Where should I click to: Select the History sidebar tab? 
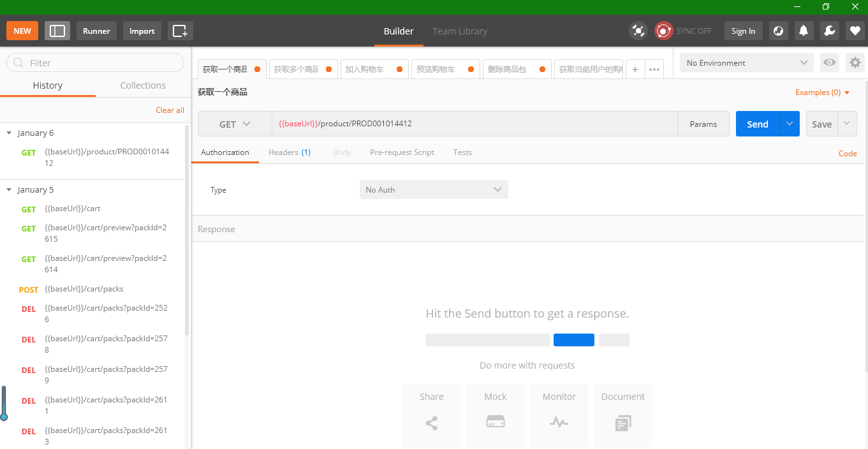(x=48, y=85)
